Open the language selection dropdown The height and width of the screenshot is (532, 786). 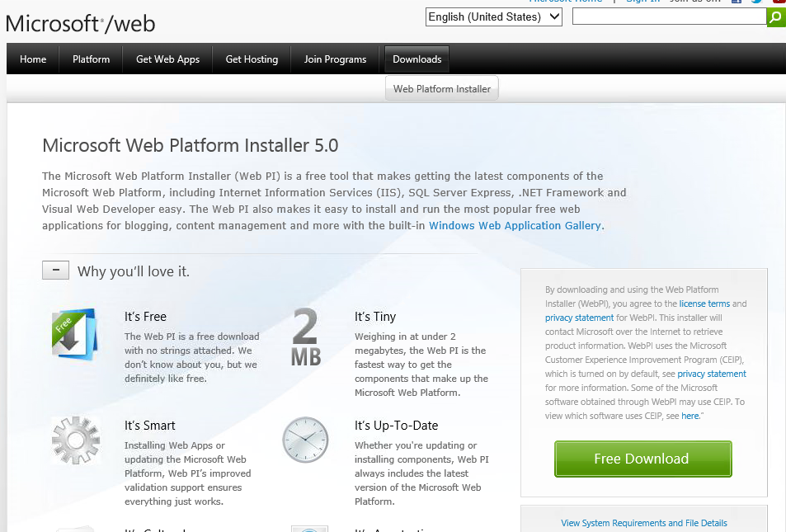point(493,16)
